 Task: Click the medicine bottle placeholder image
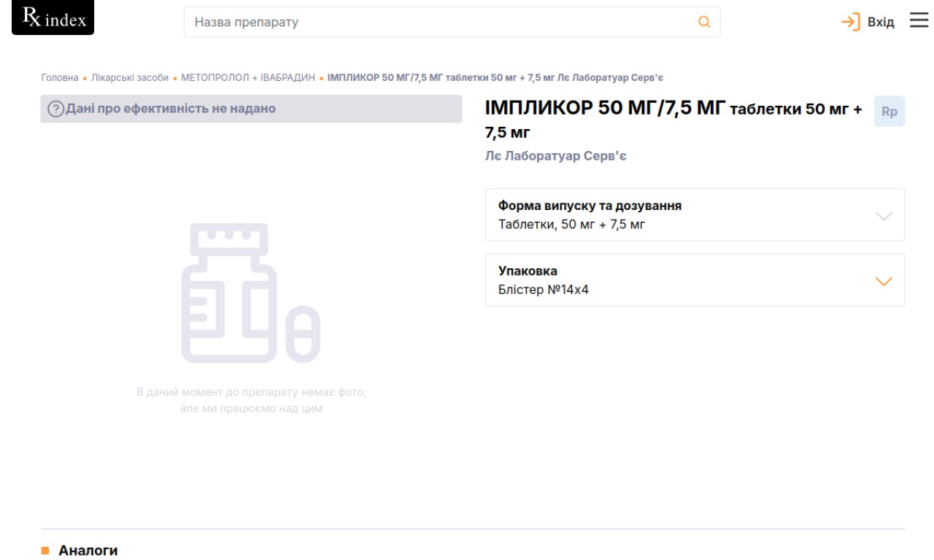click(251, 292)
